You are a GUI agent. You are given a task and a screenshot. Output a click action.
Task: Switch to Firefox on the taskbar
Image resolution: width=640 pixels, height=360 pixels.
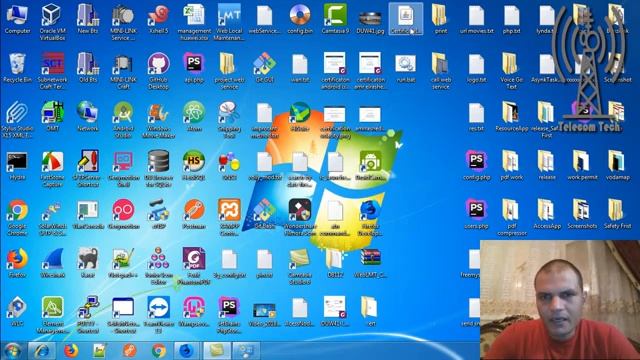tap(70, 351)
